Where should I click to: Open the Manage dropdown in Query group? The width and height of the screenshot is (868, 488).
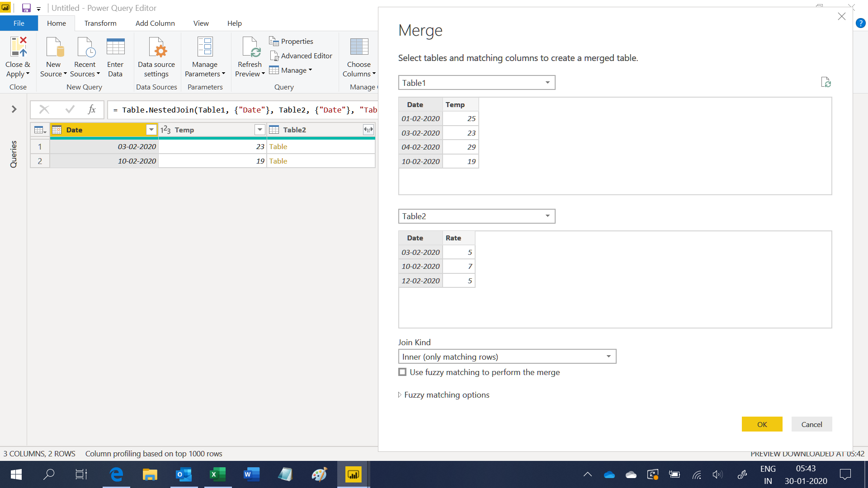tap(291, 70)
